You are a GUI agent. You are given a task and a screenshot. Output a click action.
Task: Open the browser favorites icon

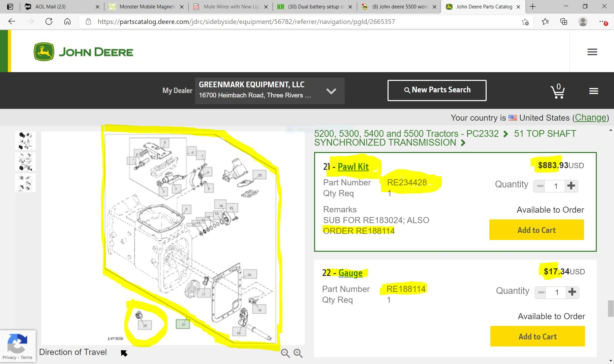545,22
